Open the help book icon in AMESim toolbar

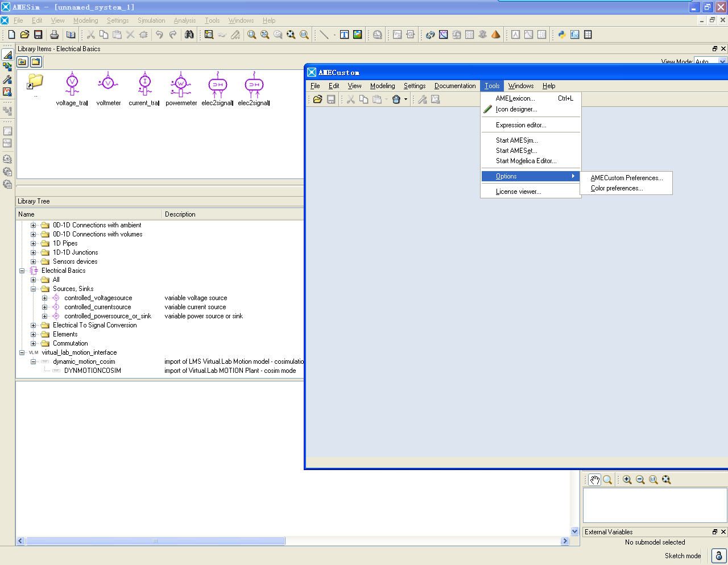pos(71,35)
